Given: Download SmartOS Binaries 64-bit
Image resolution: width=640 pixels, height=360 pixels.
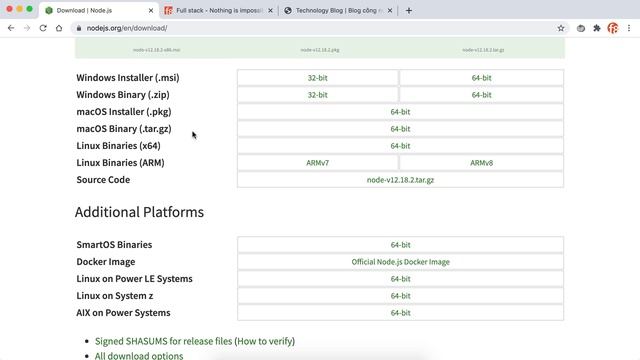Looking at the screenshot, I should (x=400, y=244).
